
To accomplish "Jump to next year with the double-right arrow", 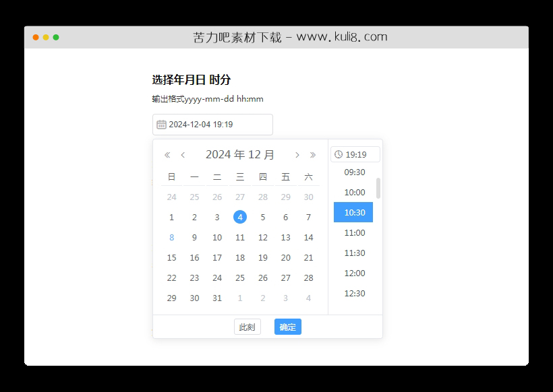I will click(313, 154).
